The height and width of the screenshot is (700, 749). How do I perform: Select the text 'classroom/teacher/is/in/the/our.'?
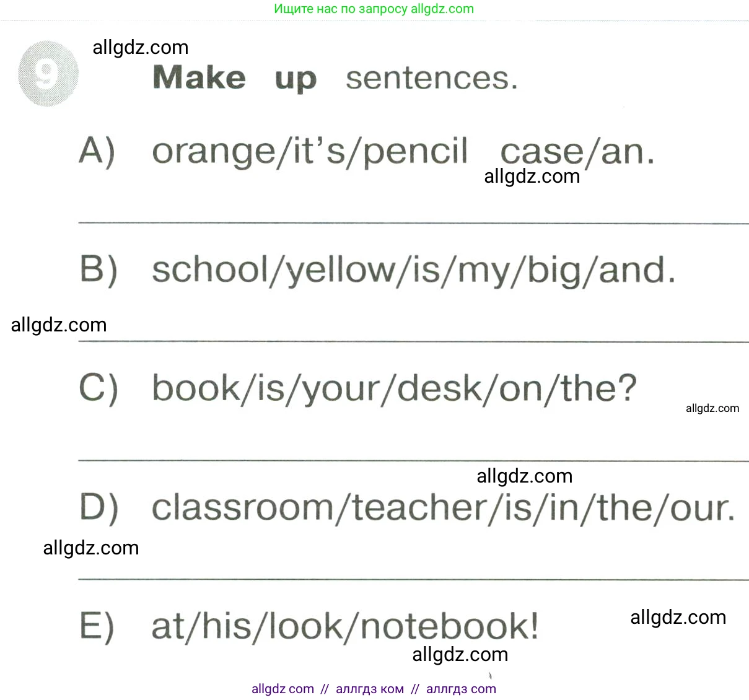point(443,508)
